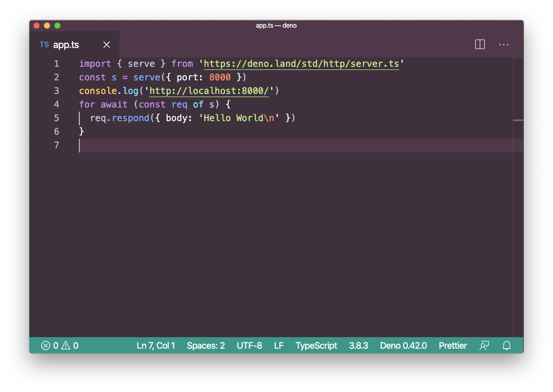
Task: Click Ln 7, Col 1 cursor position
Action: pyautogui.click(x=156, y=346)
